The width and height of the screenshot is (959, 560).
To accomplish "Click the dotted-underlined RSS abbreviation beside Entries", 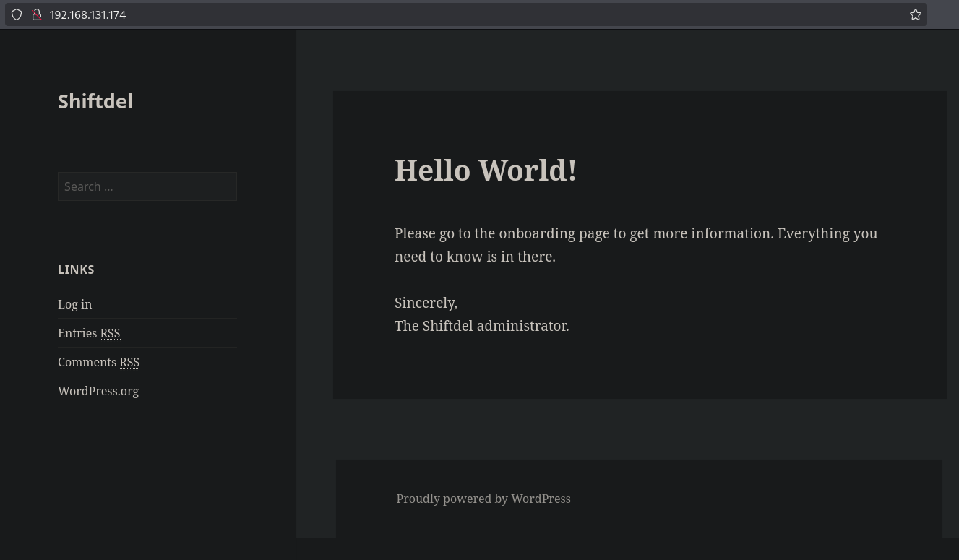I will pos(110,333).
